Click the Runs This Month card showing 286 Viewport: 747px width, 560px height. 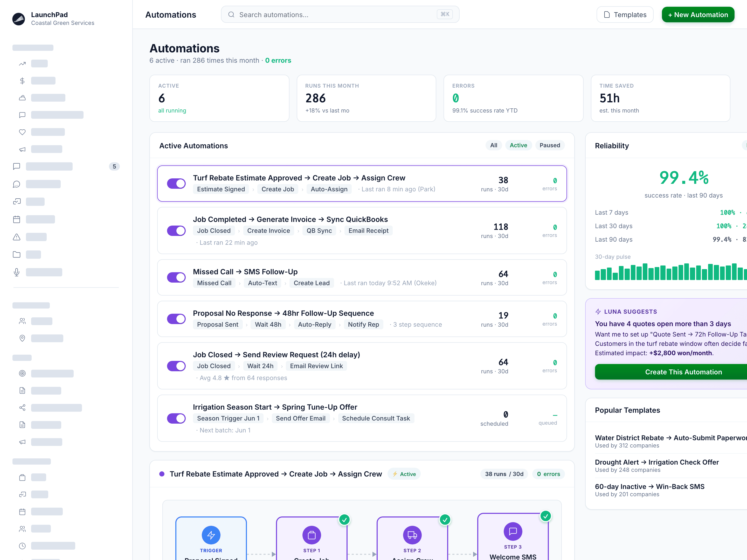(366, 98)
